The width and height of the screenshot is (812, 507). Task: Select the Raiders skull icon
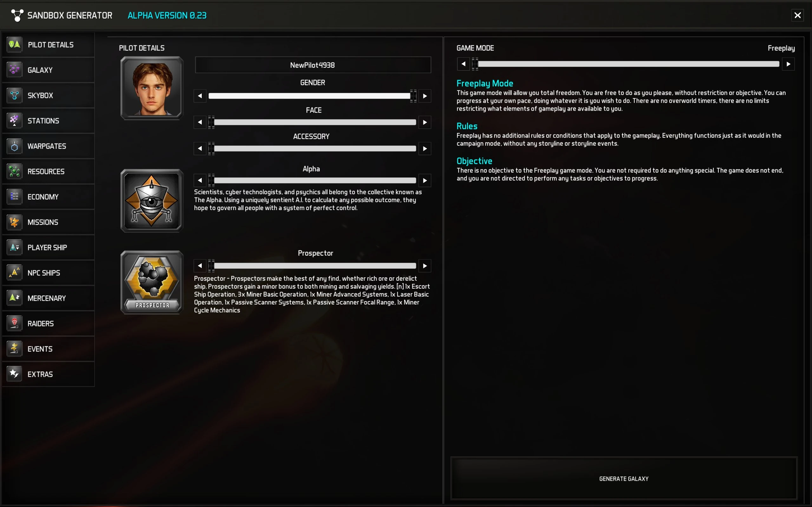tap(14, 323)
